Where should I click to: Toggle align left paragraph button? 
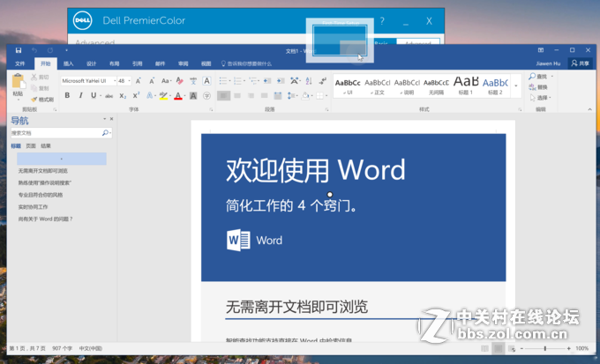(x=223, y=95)
